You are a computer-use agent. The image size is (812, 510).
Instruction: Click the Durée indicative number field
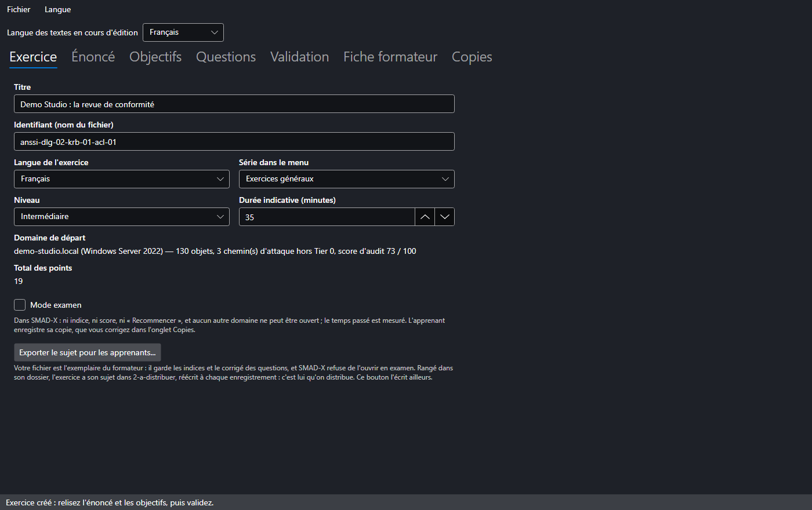pos(327,217)
